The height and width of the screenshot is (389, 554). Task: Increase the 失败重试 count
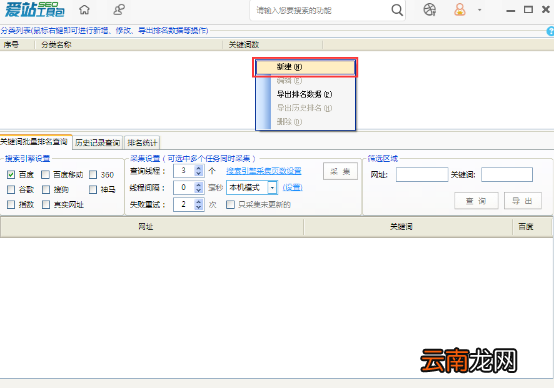tap(199, 202)
